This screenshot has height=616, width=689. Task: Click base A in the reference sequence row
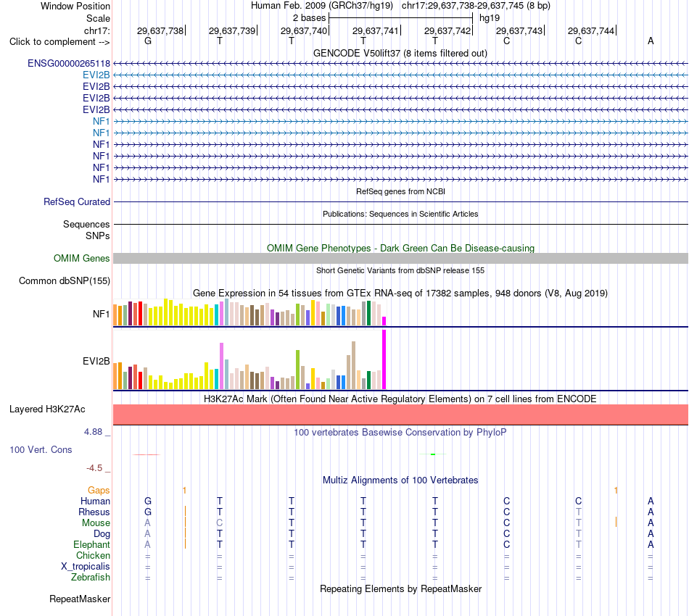point(651,41)
